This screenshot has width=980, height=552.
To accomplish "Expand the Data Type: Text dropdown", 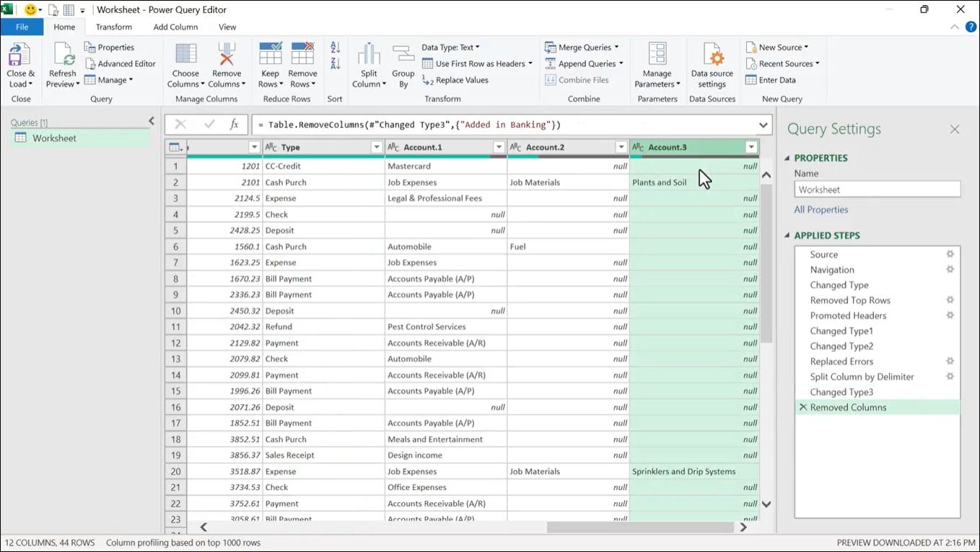I will 451,48.
